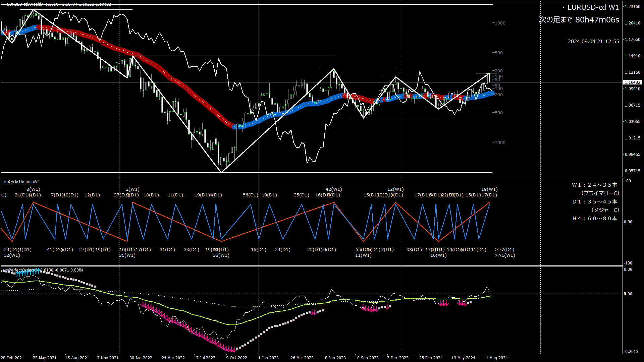Click the 8(W1) label at first peak
Viewport: 644px width, 362px height.
point(33,189)
